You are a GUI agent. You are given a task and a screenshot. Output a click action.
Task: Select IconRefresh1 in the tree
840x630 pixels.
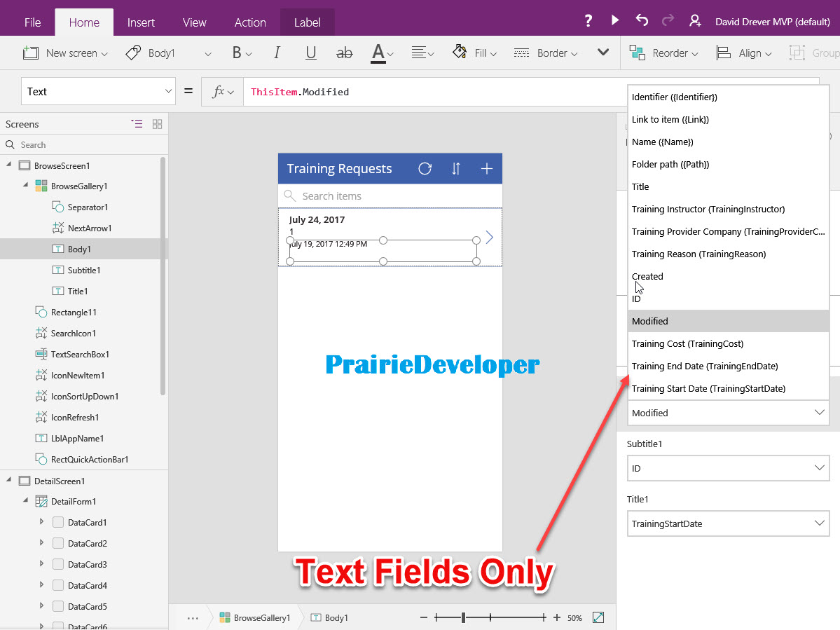74,418
